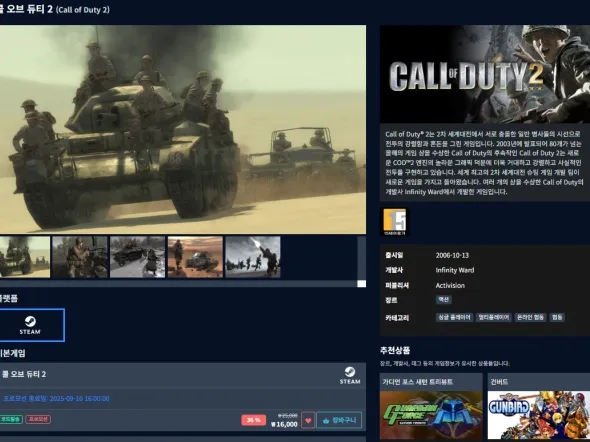Add Call of Duty 2 to cart via 장바구니
Viewport: 590px width, 442px height.
[x=339, y=420]
